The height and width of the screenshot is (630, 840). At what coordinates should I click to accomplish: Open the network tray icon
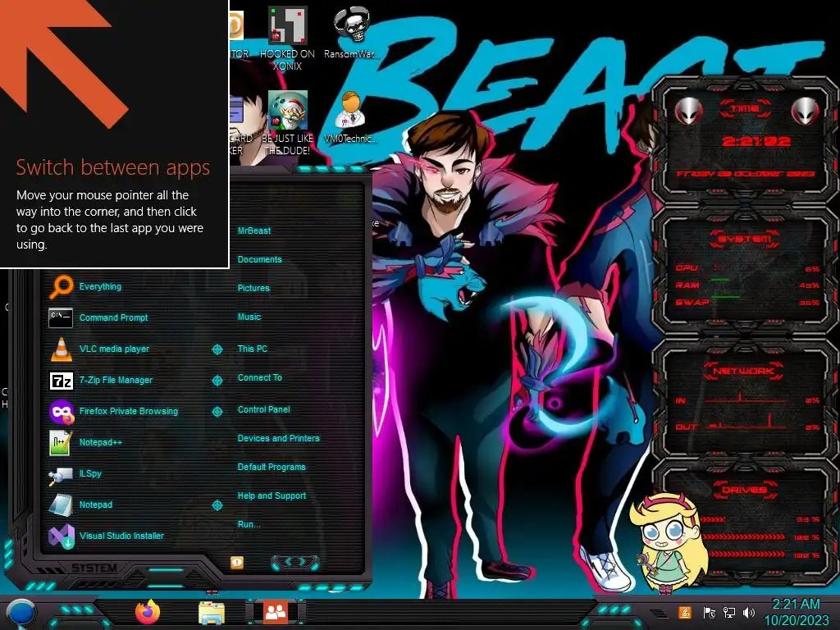729,612
